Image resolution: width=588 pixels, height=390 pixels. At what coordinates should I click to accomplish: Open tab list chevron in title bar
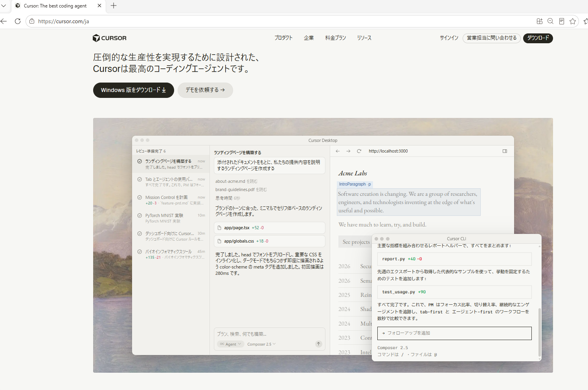4,6
